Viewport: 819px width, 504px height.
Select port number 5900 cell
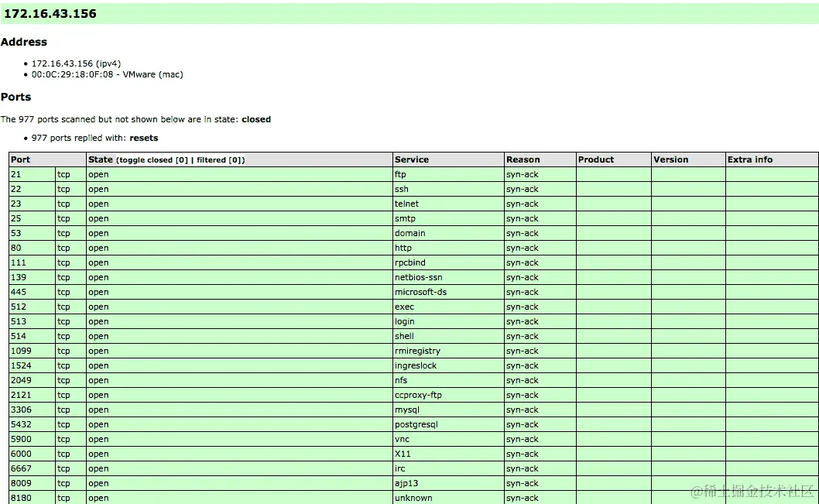click(x=32, y=439)
